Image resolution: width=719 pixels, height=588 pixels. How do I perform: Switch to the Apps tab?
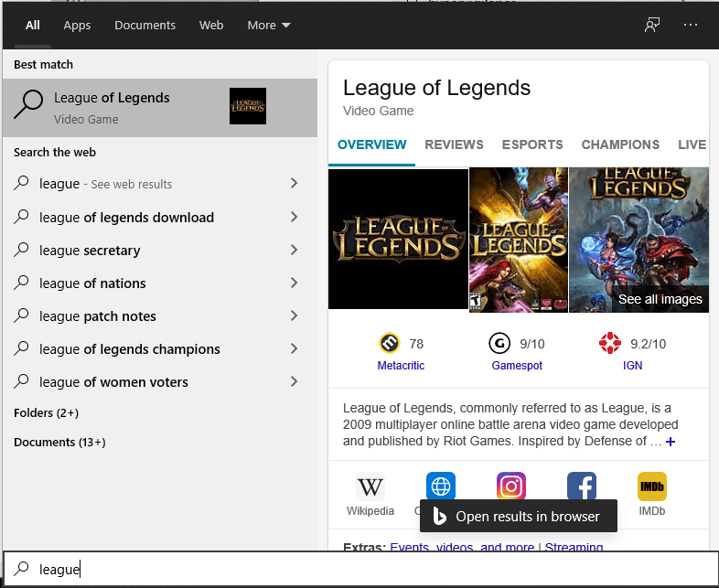[77, 25]
